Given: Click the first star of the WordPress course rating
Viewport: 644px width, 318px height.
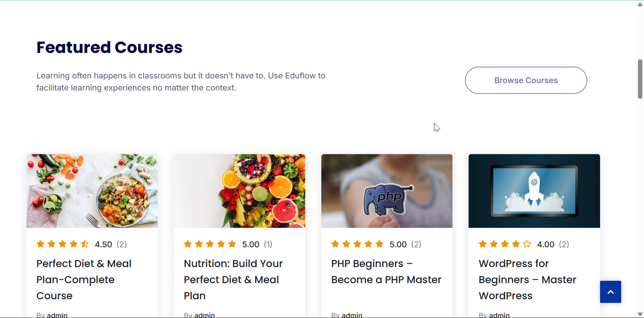Looking at the screenshot, I should [x=483, y=244].
